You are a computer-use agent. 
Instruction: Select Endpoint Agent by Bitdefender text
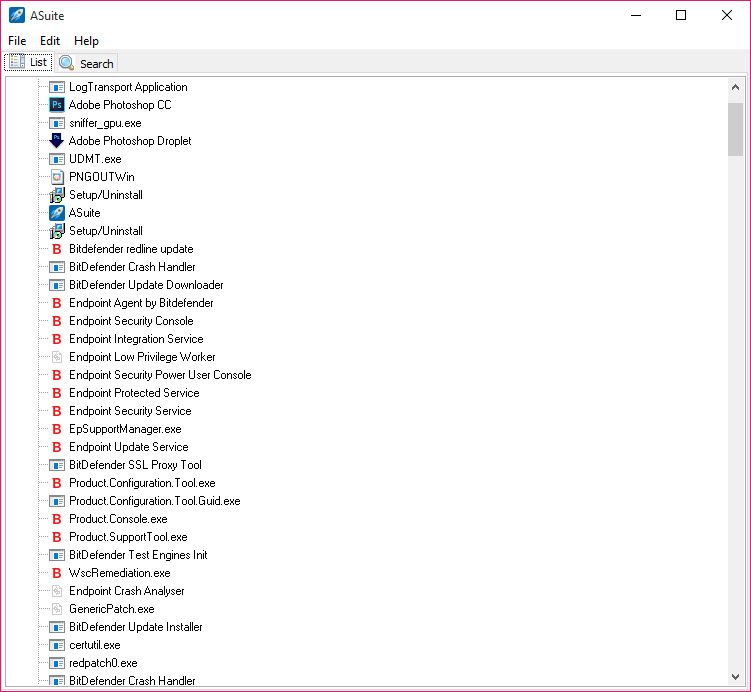[141, 303]
